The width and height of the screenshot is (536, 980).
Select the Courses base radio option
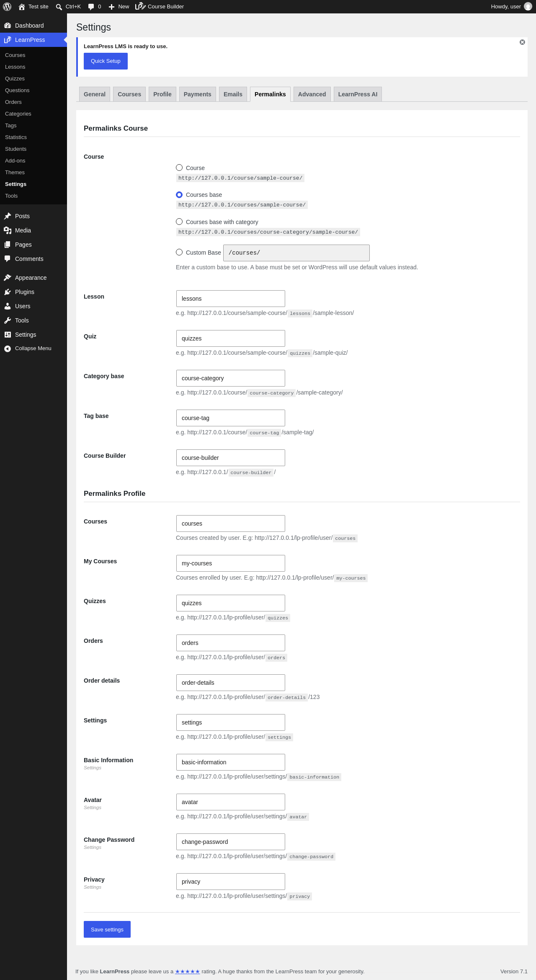[x=179, y=195]
